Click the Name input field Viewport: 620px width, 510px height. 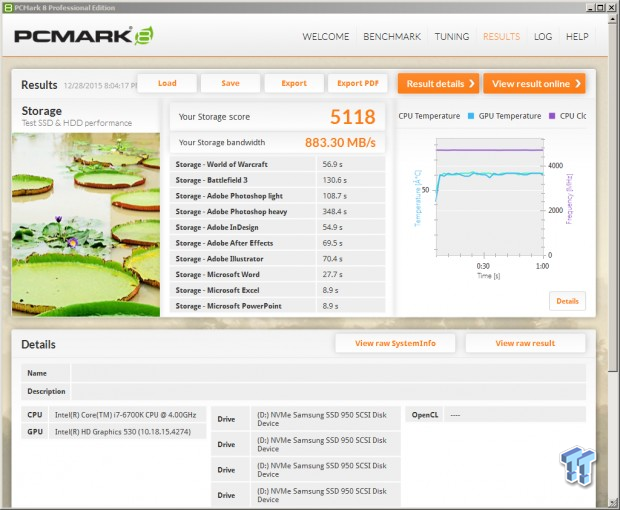click(328, 373)
